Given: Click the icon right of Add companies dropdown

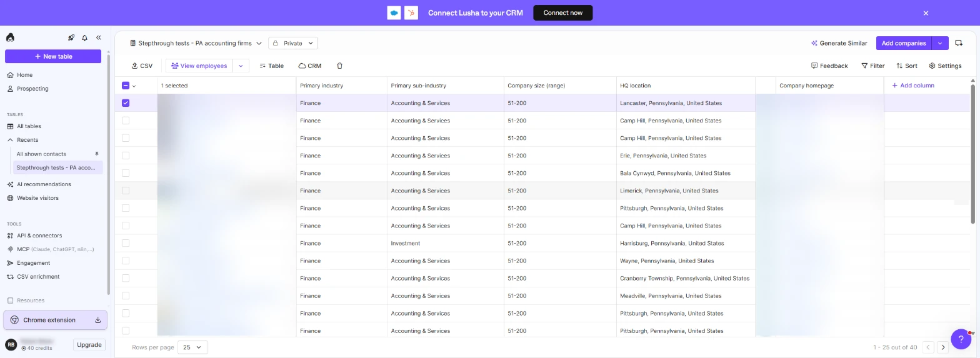Looking at the screenshot, I should pos(959,43).
